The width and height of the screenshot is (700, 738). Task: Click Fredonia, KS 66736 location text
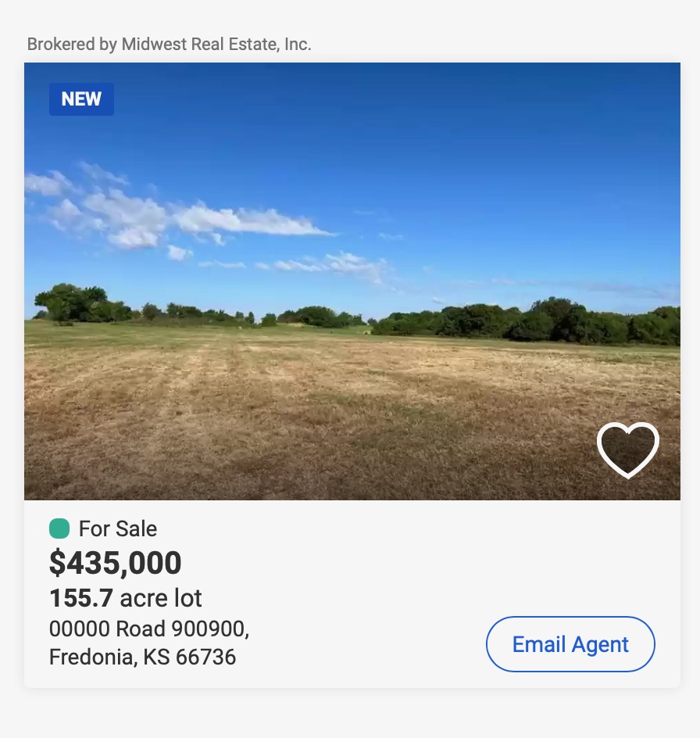(142, 657)
